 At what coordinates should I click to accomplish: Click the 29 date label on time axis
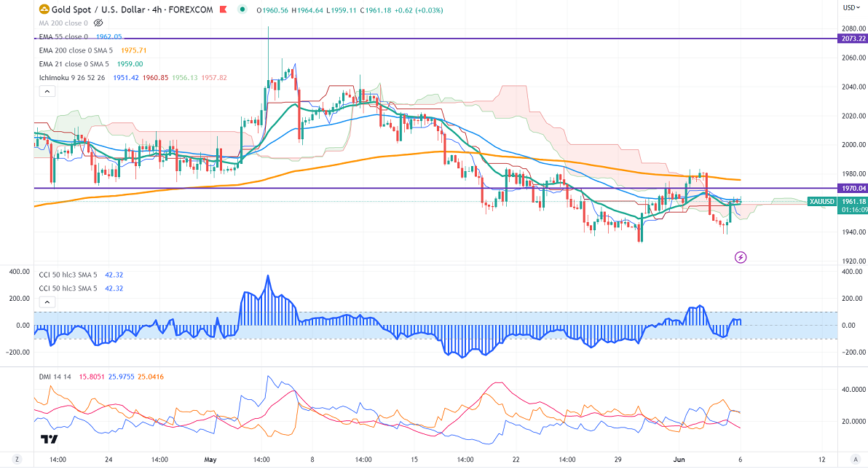618,460
